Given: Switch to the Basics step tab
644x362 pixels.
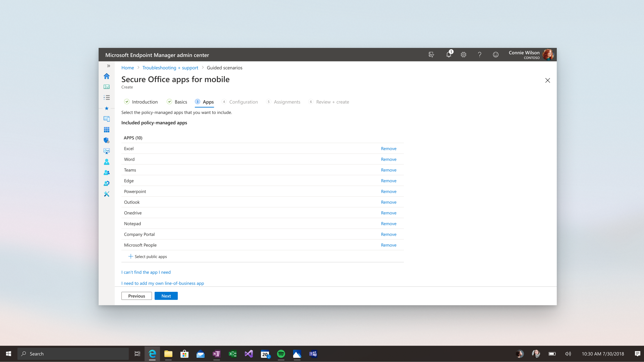Looking at the screenshot, I should pos(177,102).
